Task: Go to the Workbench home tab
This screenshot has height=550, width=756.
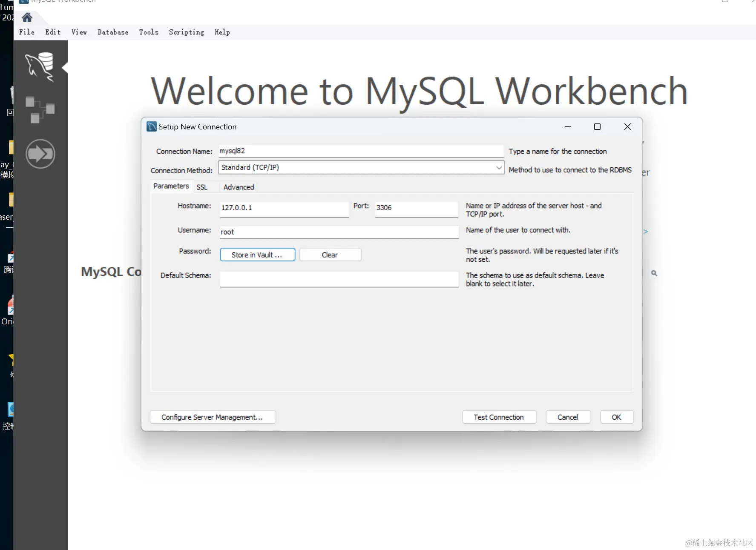Action: [27, 17]
